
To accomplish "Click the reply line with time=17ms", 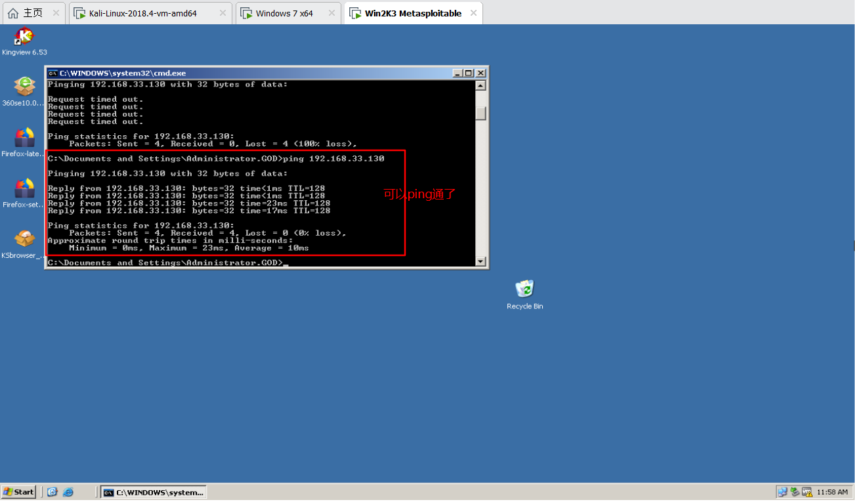I will [189, 211].
